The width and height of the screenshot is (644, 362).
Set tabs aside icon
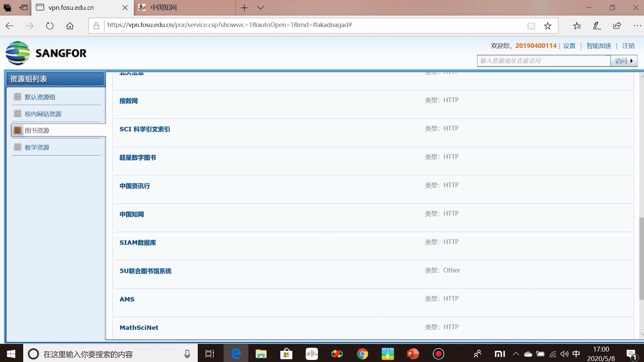point(23,7)
